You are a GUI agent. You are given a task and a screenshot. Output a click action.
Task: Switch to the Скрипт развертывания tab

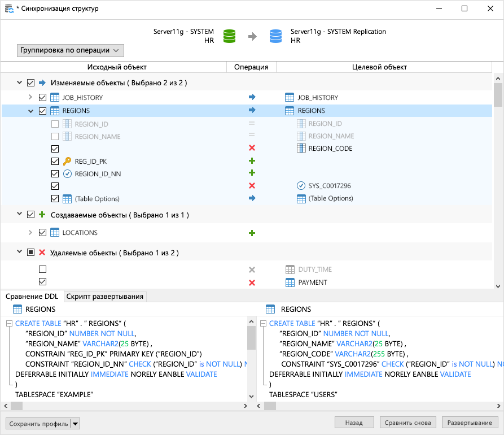click(x=106, y=297)
